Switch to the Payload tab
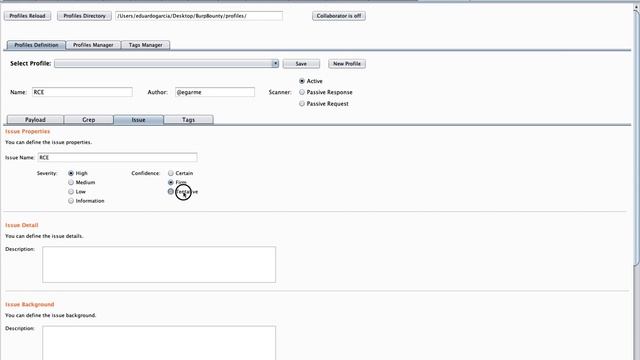The image size is (640, 360). point(35,120)
